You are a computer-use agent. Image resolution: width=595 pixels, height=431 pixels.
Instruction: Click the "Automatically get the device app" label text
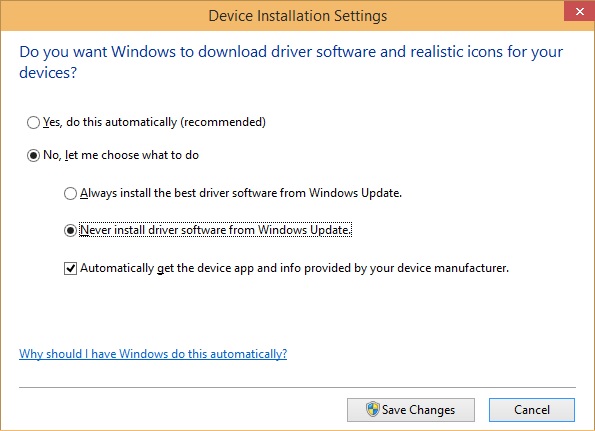click(294, 268)
